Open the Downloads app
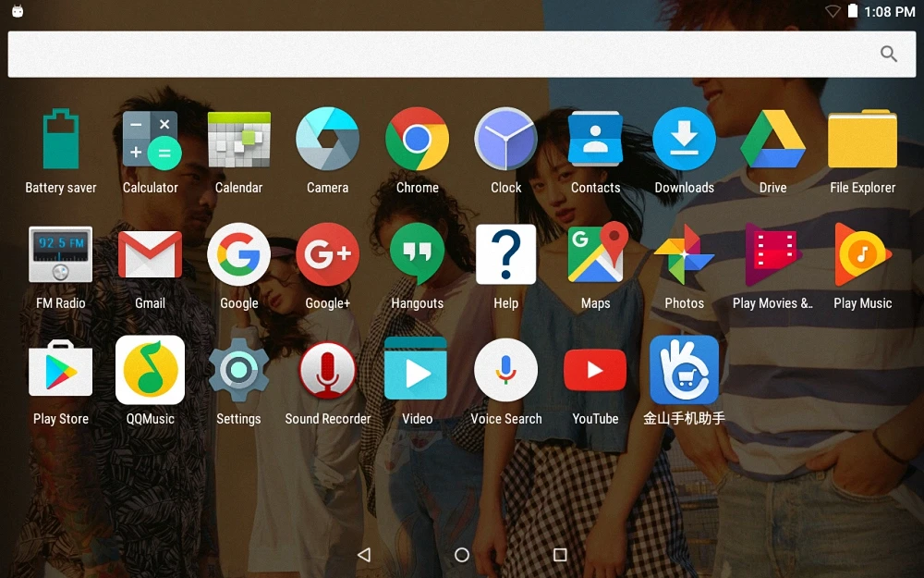924x578 pixels. (x=684, y=140)
